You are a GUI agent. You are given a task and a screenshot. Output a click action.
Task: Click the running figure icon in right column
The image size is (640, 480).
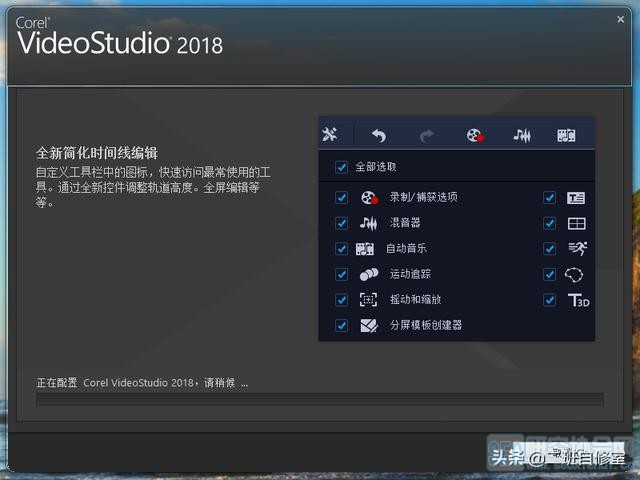coord(578,249)
